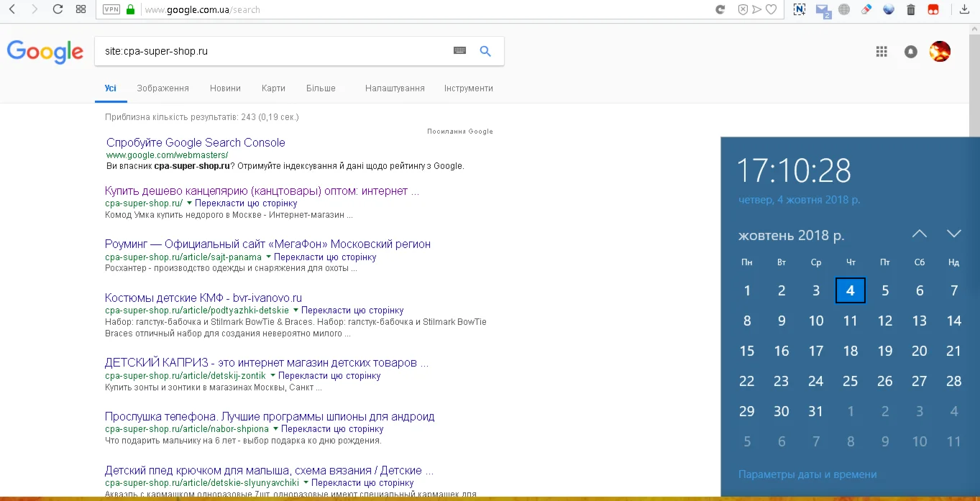980x501 pixels.
Task: Go to previous month in calendar
Action: 920,234
